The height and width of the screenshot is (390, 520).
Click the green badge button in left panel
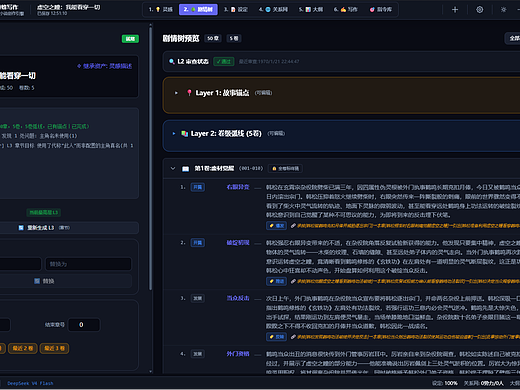pos(130,39)
